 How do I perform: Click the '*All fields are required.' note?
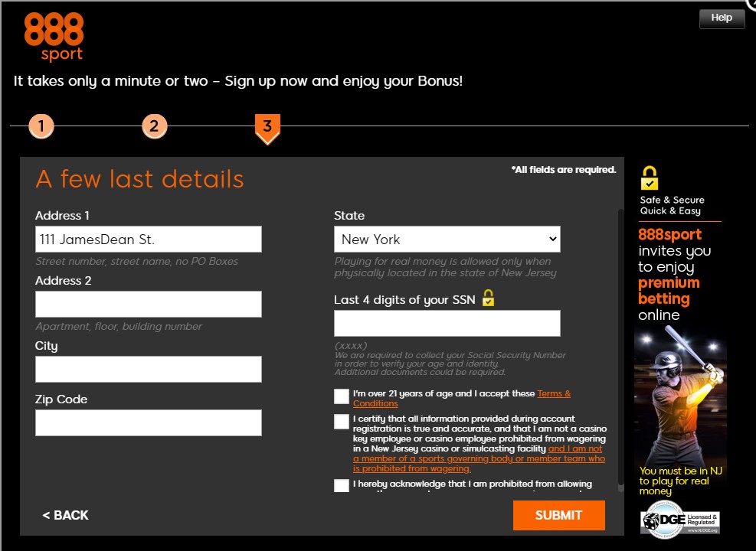click(564, 170)
